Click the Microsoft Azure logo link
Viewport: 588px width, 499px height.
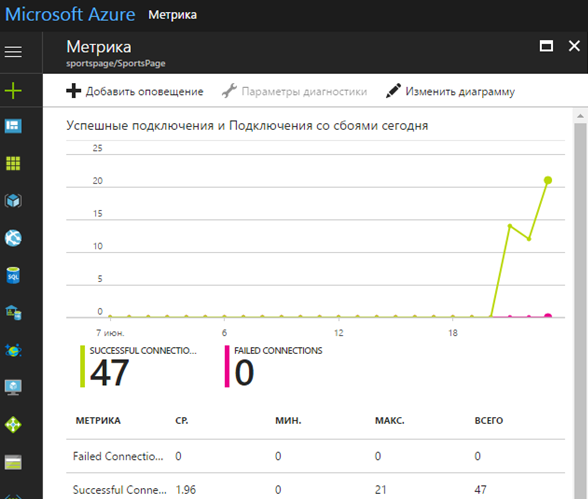pyautogui.click(x=70, y=15)
